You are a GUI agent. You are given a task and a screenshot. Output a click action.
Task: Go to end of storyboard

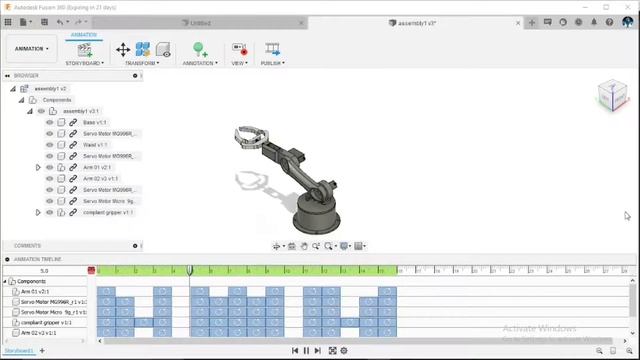coord(318,351)
